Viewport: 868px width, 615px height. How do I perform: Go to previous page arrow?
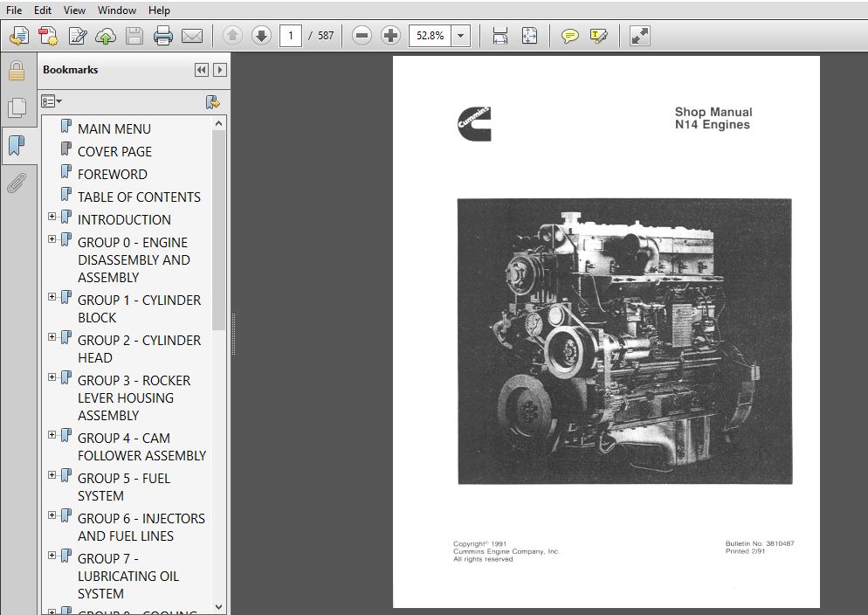tap(232, 36)
